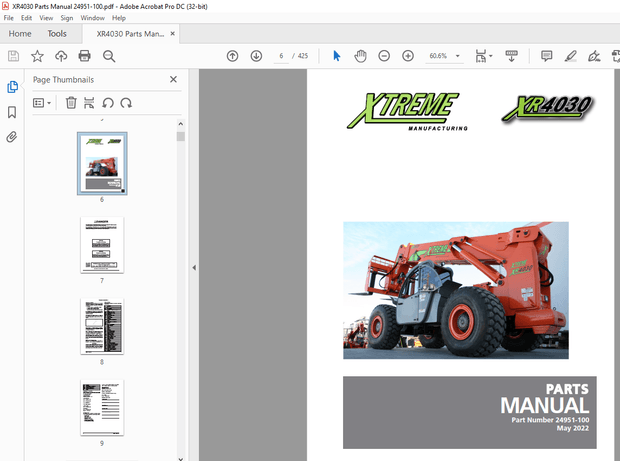Select the arrow selection tool
Screen dimensions: 620x461
(x=337, y=56)
